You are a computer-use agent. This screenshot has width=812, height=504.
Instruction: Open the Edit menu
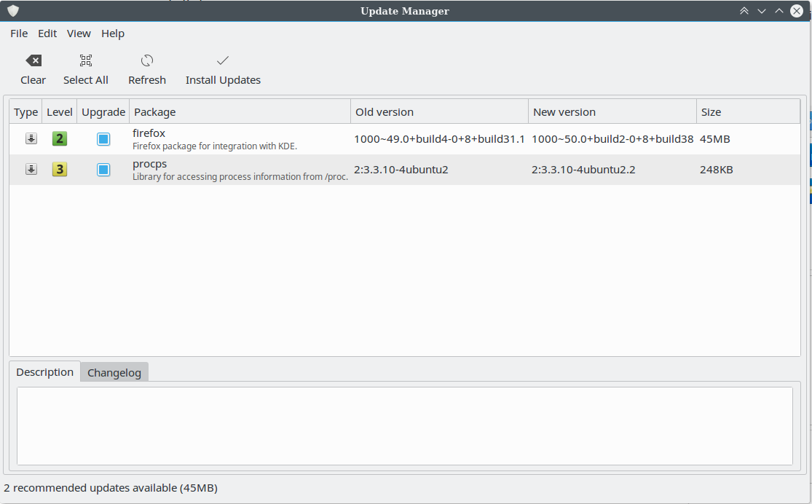[47, 34]
